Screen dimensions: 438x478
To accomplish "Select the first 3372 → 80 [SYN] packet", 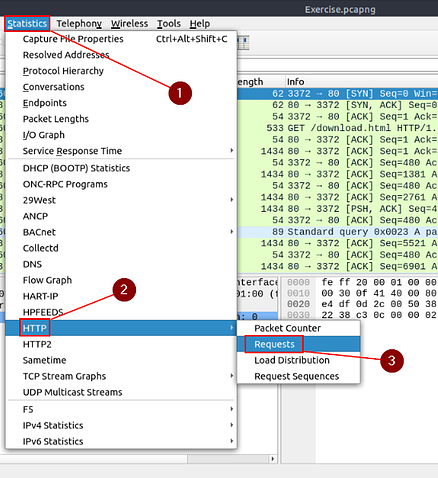I will pyautogui.click(x=337, y=93).
